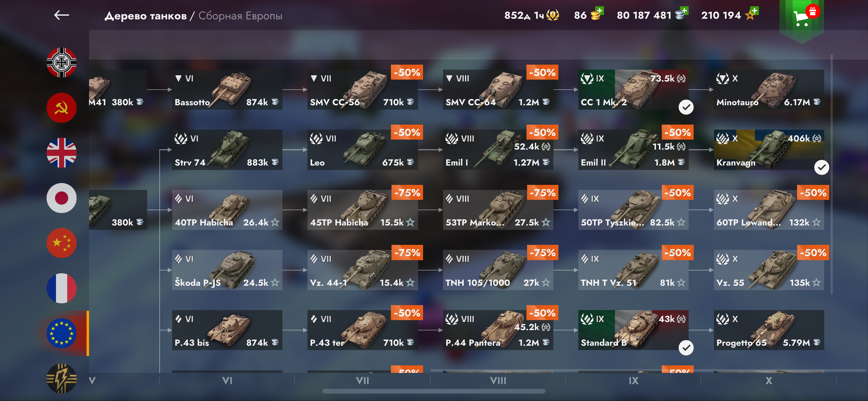
Task: Click the checkmark on Kranvagn card
Action: tap(821, 167)
